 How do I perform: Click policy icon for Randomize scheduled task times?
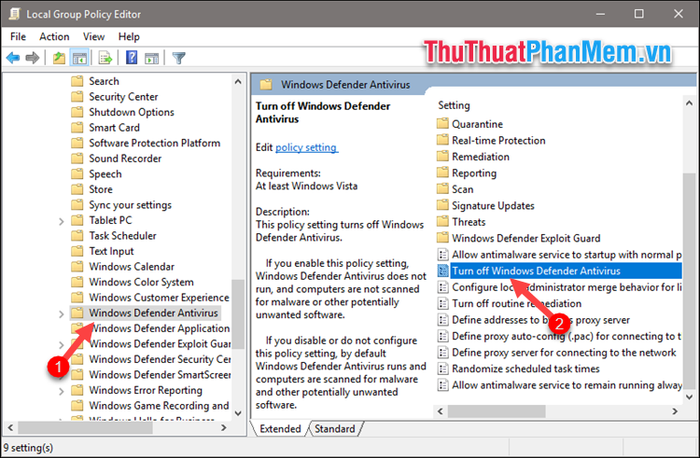[443, 369]
